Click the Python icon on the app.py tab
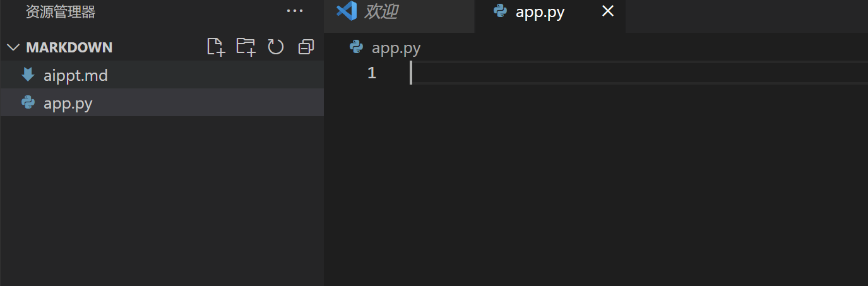This screenshot has height=286, width=868. point(501,11)
